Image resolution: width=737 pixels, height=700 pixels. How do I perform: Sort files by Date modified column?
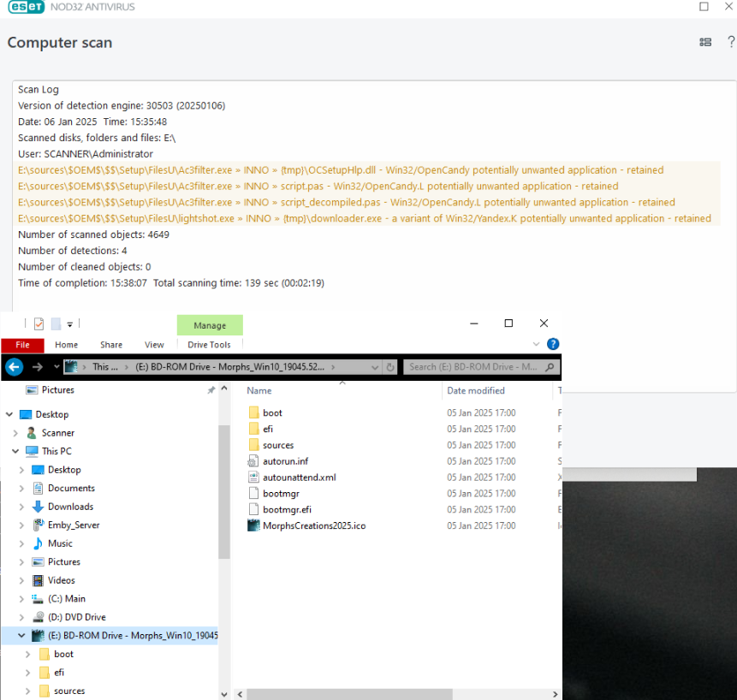click(x=476, y=391)
